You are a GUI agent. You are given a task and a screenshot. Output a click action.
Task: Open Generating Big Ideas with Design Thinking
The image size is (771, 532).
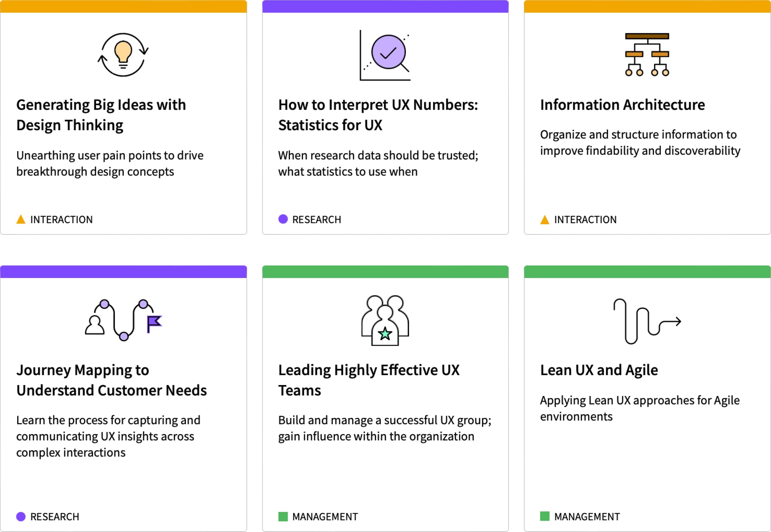101,115
